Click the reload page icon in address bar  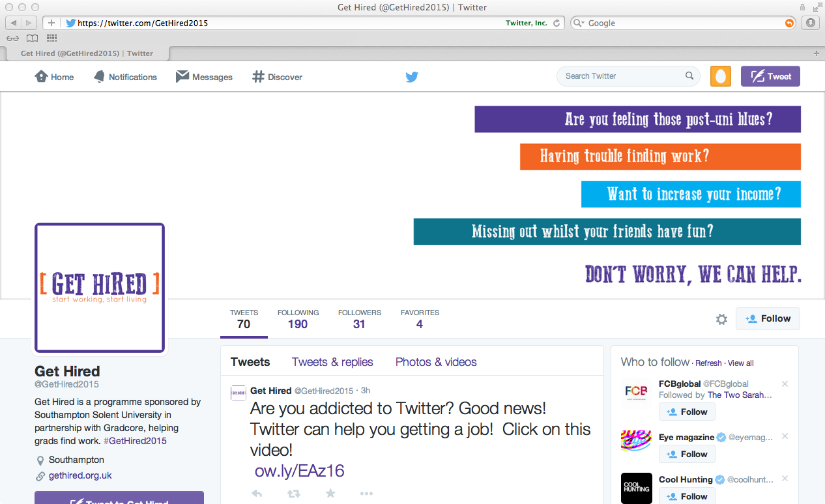coord(557,23)
